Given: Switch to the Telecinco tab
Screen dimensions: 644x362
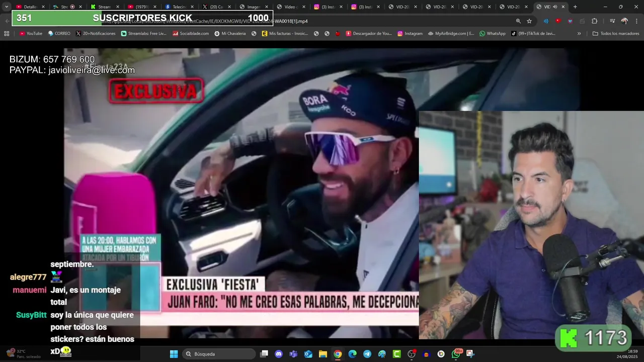Looking at the screenshot, I should point(178,7).
